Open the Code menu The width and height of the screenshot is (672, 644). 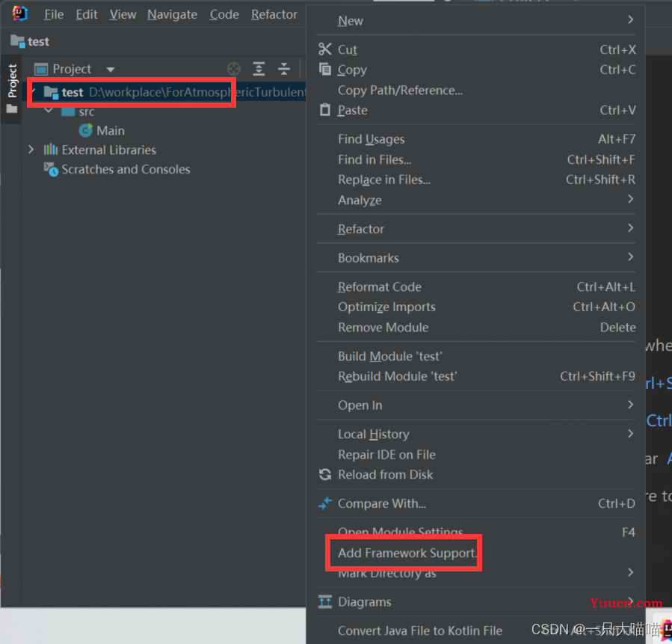[224, 14]
